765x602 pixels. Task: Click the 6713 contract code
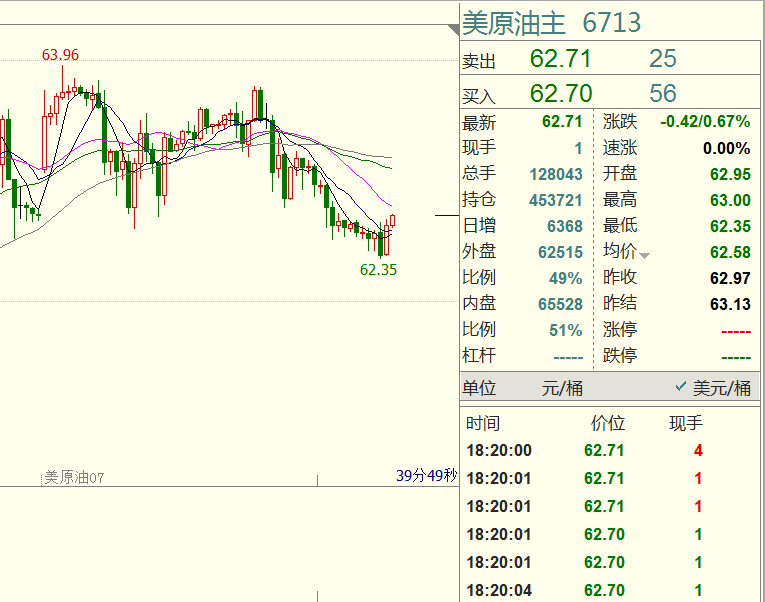point(611,23)
